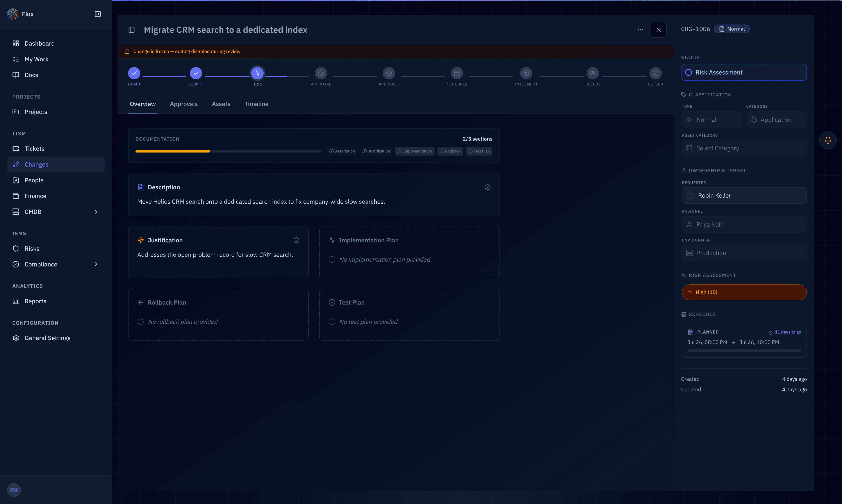Expand the Compliance submenu chevron
842x504 pixels.
point(96,264)
